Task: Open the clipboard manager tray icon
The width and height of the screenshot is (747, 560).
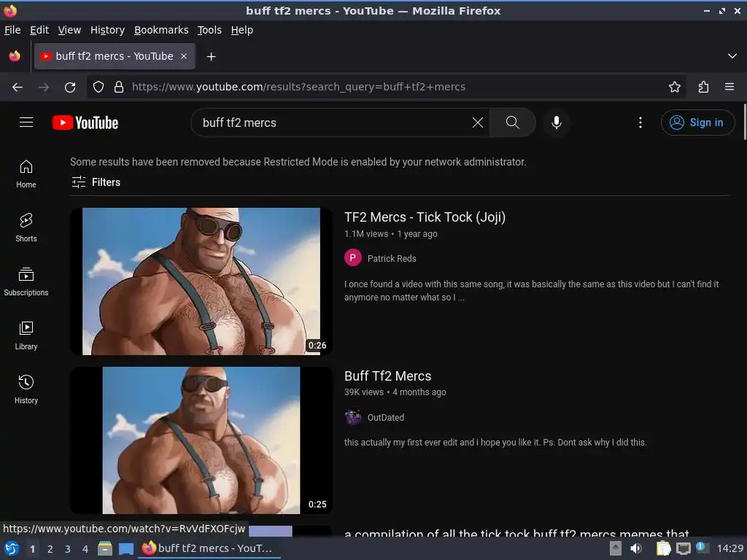Action: (x=662, y=548)
